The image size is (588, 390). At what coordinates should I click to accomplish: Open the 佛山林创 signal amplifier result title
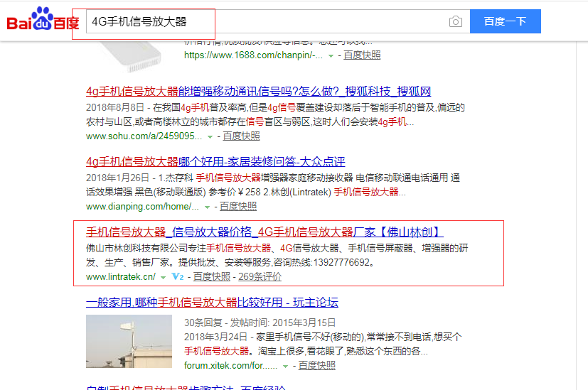coord(264,232)
